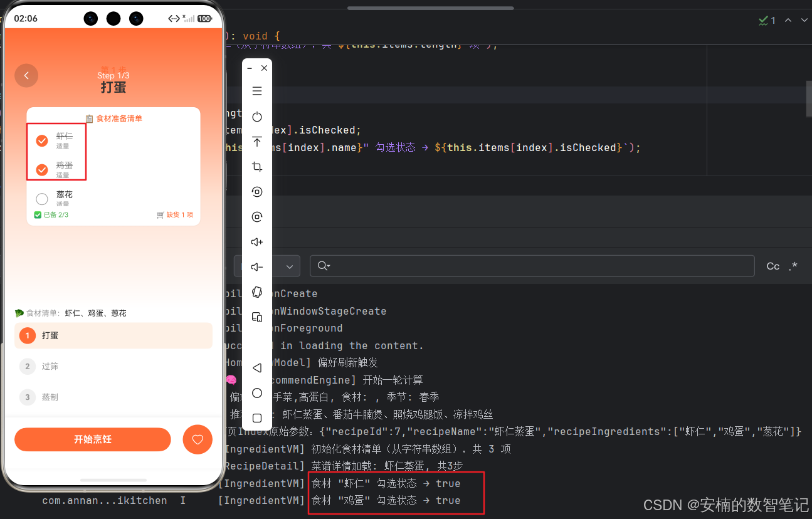812x519 pixels.
Task: Click the emulator recent apps square button
Action: [257, 418]
